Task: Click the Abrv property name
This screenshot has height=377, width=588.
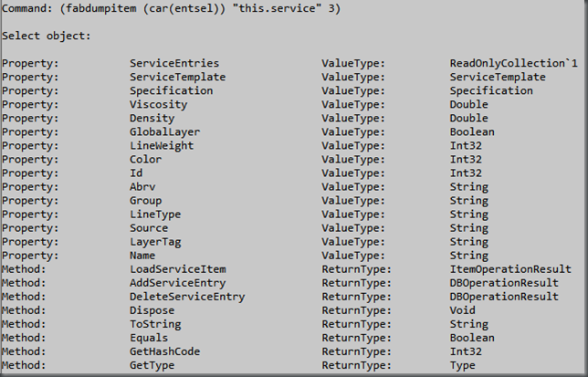Action: (142, 187)
